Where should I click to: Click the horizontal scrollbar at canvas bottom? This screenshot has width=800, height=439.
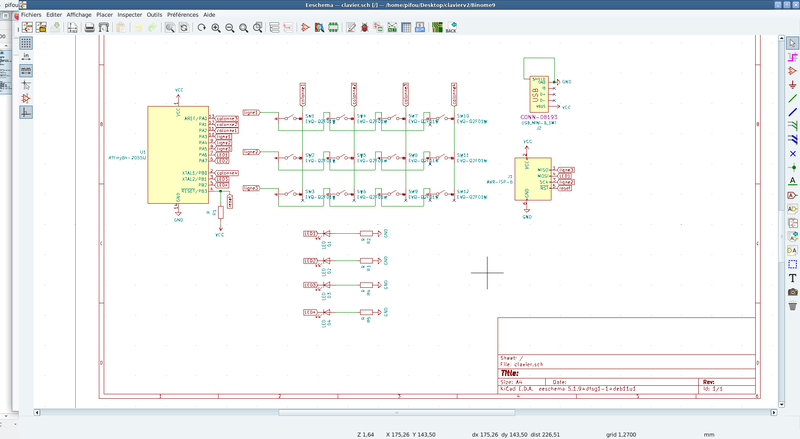[398, 412]
